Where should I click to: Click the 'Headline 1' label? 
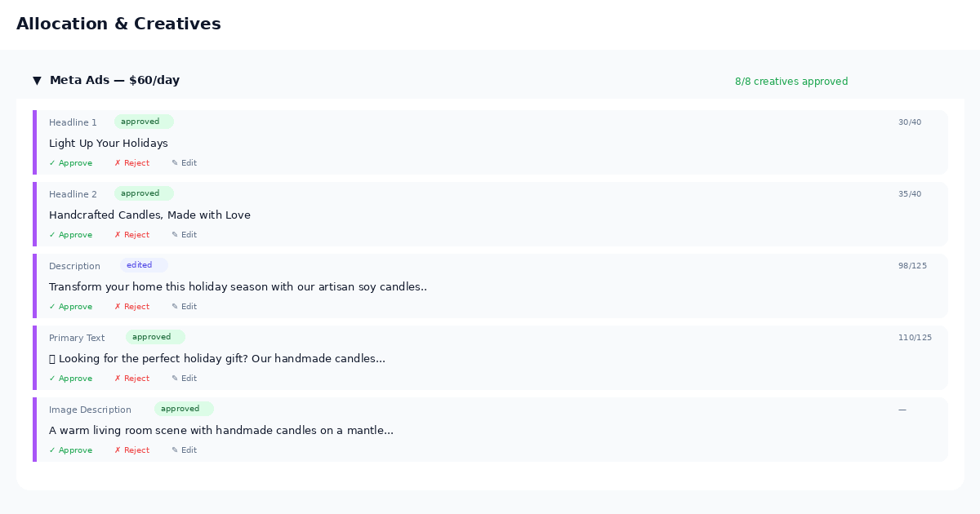coord(73,122)
